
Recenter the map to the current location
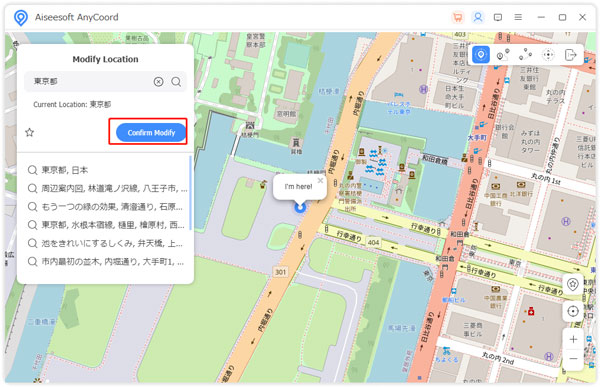pos(572,311)
